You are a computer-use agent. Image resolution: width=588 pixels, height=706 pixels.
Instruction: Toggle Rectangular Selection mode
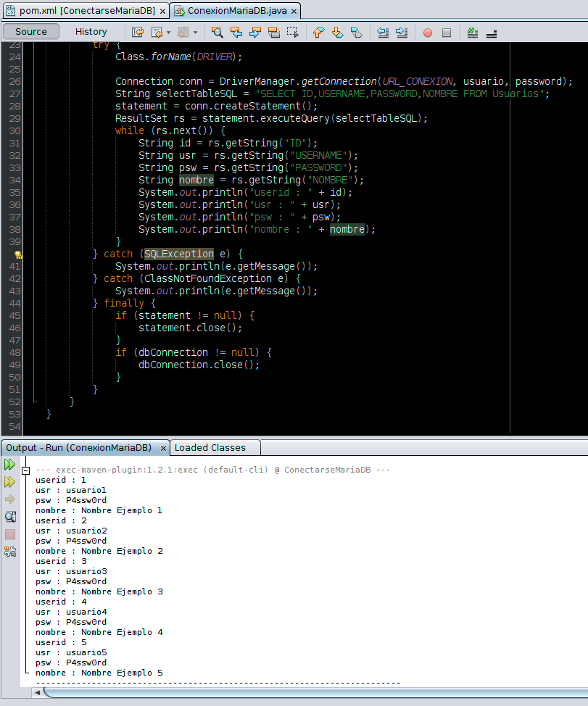point(294,32)
